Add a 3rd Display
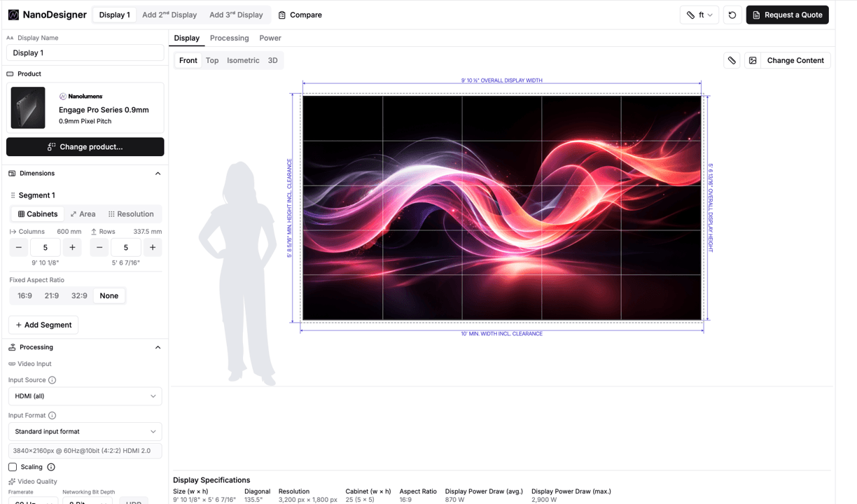Viewport: 857px width, 504px height. click(x=236, y=15)
